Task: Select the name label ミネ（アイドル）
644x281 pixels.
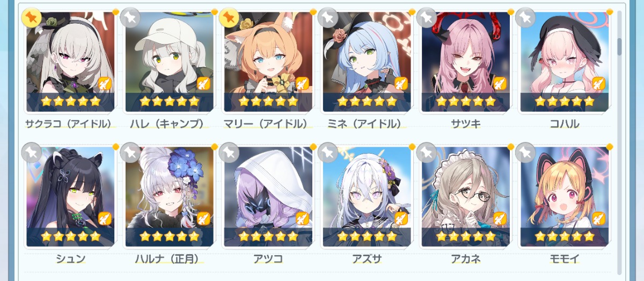Action: tap(367, 124)
